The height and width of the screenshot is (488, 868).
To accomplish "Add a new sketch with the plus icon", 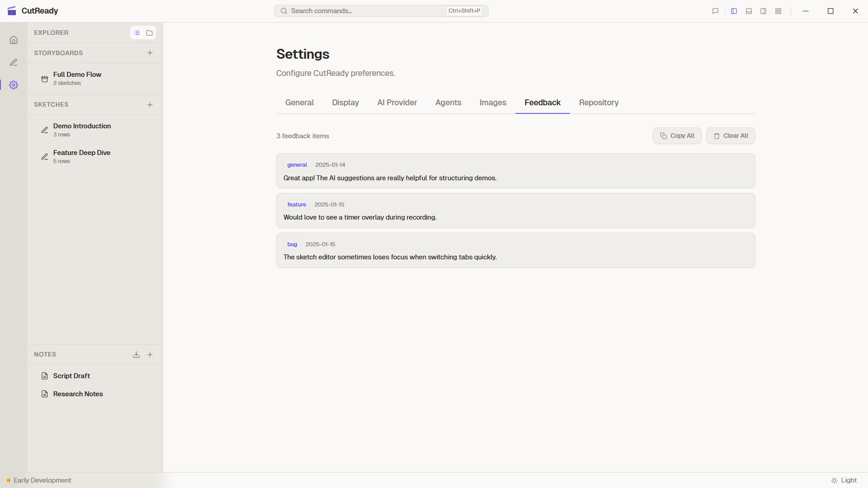I will (150, 104).
